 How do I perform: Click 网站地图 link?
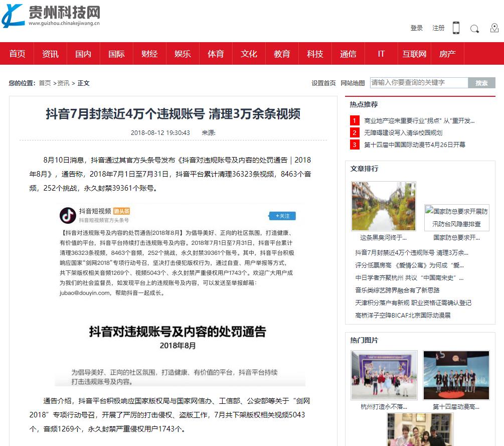click(x=353, y=83)
